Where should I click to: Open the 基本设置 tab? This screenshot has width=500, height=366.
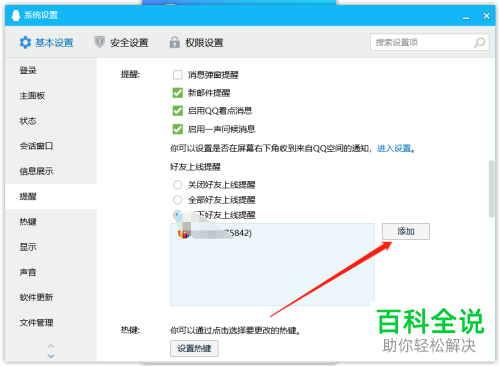[x=46, y=43]
